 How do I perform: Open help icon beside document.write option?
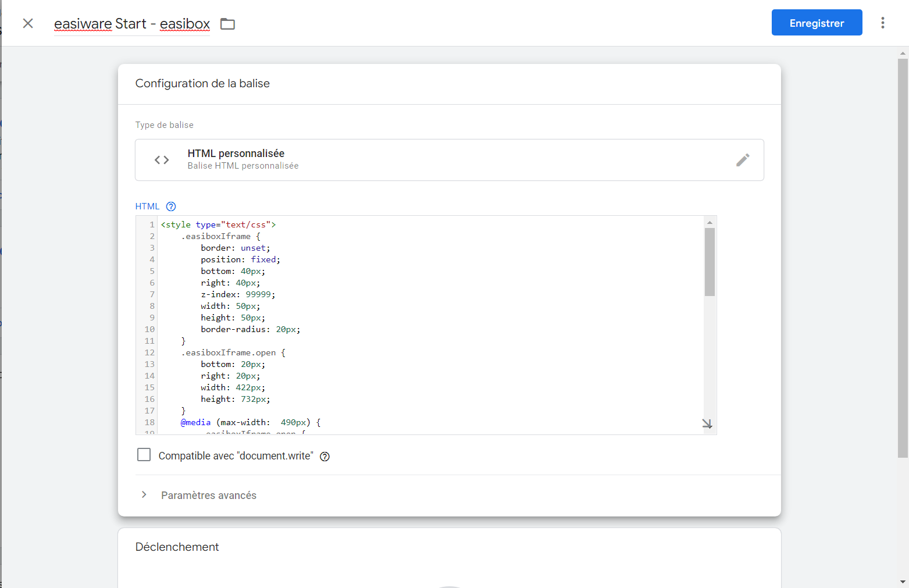(325, 457)
